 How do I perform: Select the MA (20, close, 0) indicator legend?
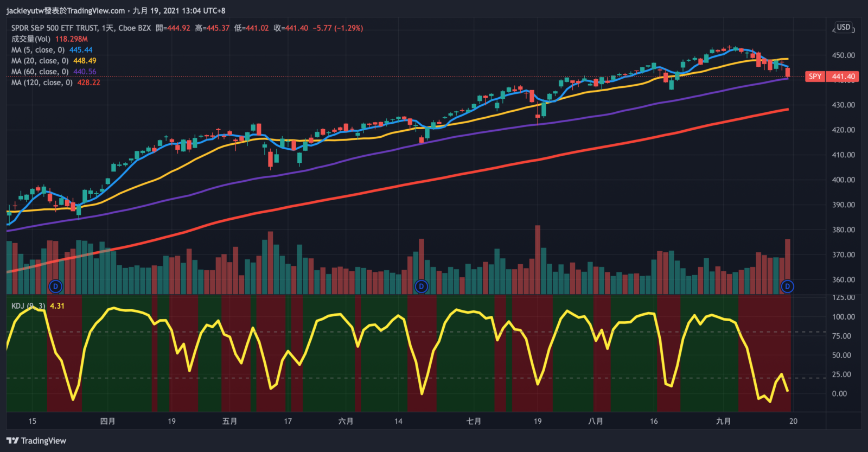coord(40,61)
